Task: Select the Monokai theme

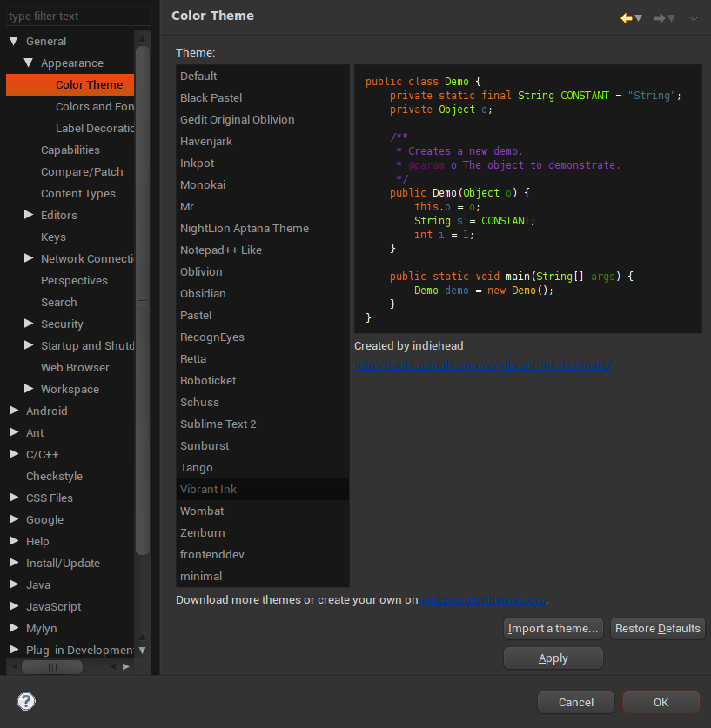Action: click(x=203, y=184)
